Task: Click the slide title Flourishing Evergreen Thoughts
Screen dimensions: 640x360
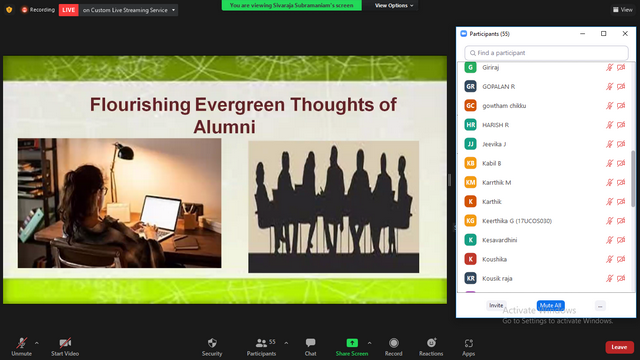Action: (x=243, y=116)
